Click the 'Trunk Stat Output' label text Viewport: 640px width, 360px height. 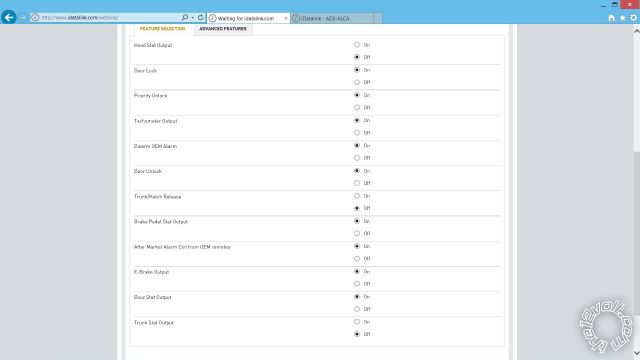(x=154, y=322)
